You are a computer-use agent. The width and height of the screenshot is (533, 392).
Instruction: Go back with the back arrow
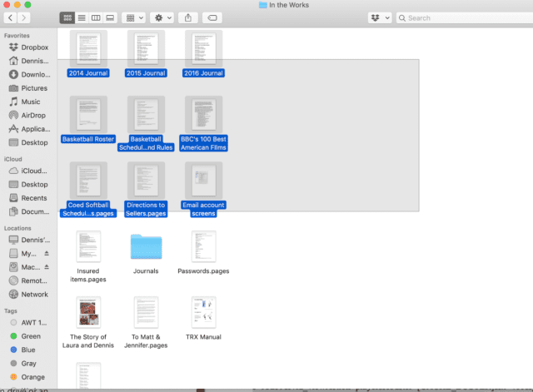pos(10,17)
